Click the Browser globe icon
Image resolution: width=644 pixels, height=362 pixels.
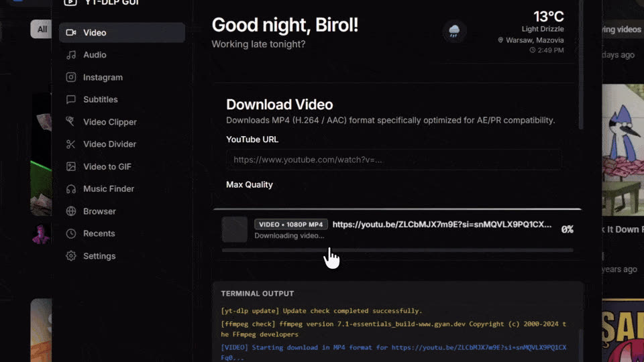point(71,211)
